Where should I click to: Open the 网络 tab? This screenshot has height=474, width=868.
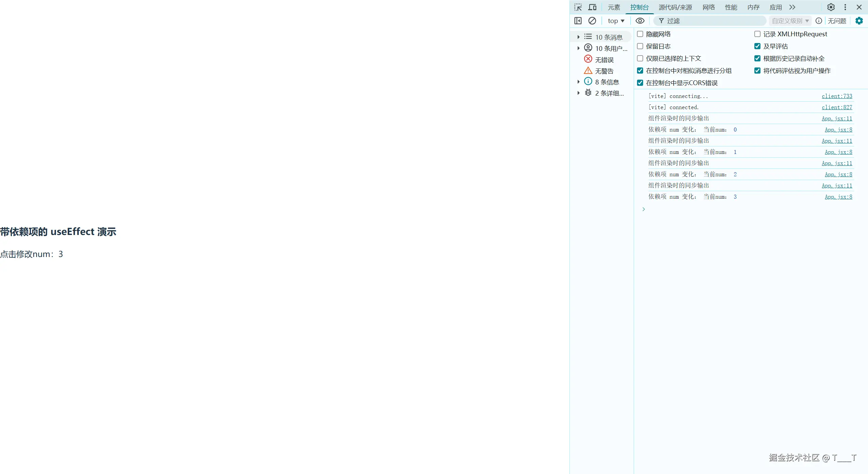pos(709,7)
